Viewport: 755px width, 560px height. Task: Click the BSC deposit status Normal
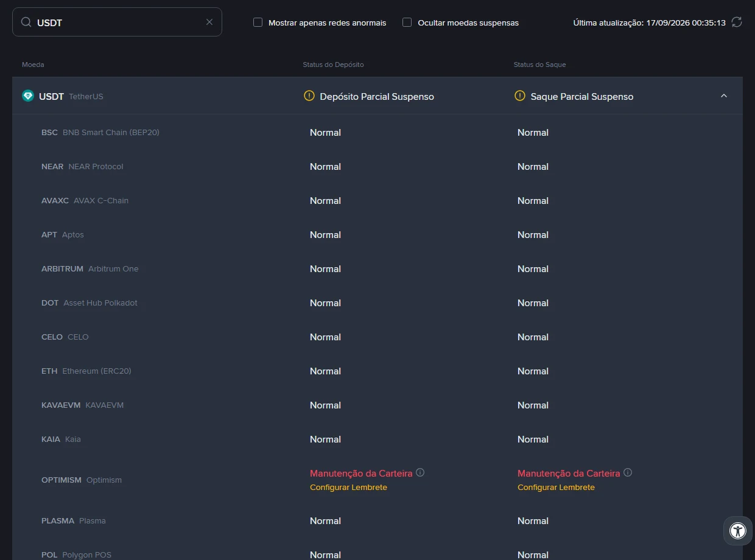[x=325, y=133]
